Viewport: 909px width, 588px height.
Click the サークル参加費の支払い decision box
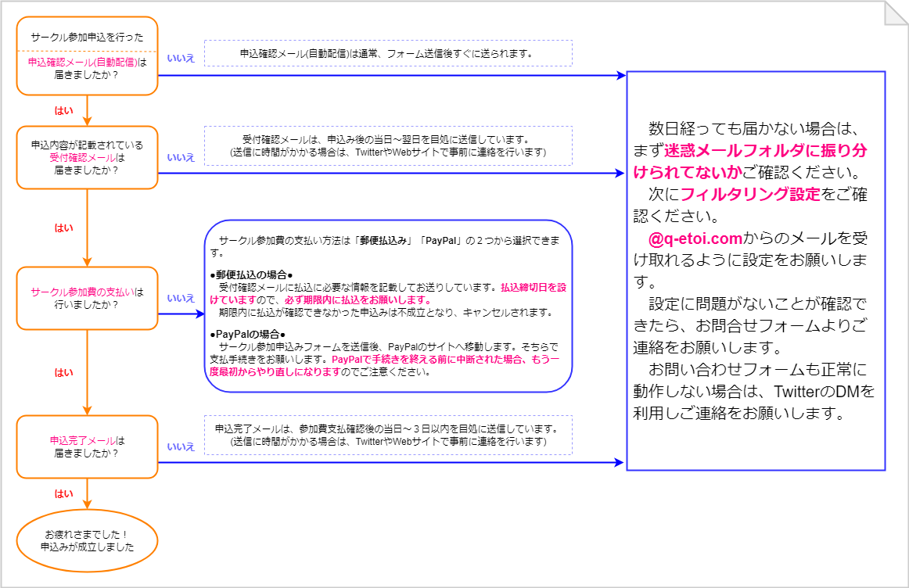coord(87,298)
